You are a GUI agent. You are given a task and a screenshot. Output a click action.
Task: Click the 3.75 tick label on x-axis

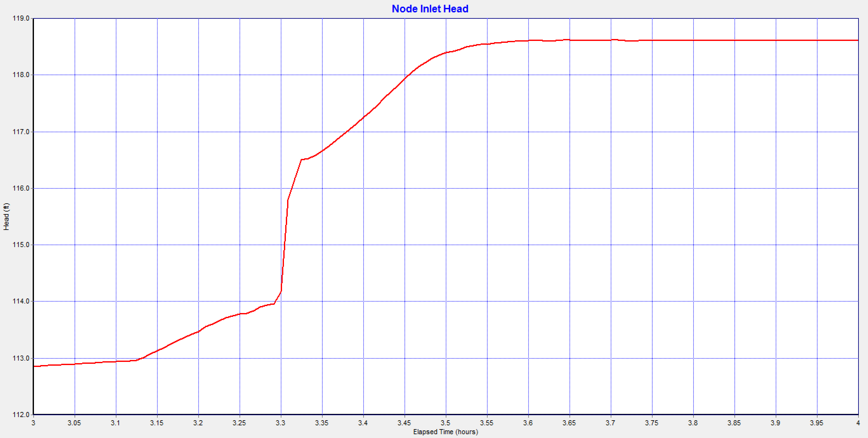click(x=652, y=423)
